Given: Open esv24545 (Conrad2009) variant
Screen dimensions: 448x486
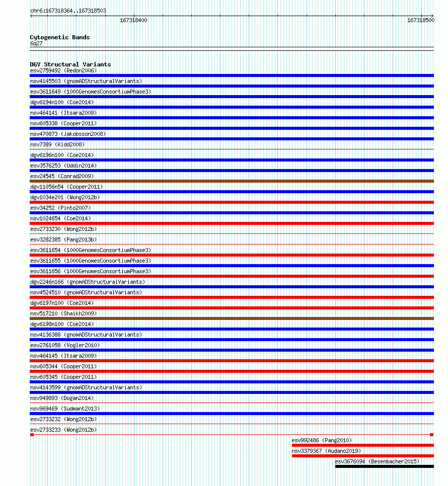Looking at the screenshot, I should [x=62, y=176].
